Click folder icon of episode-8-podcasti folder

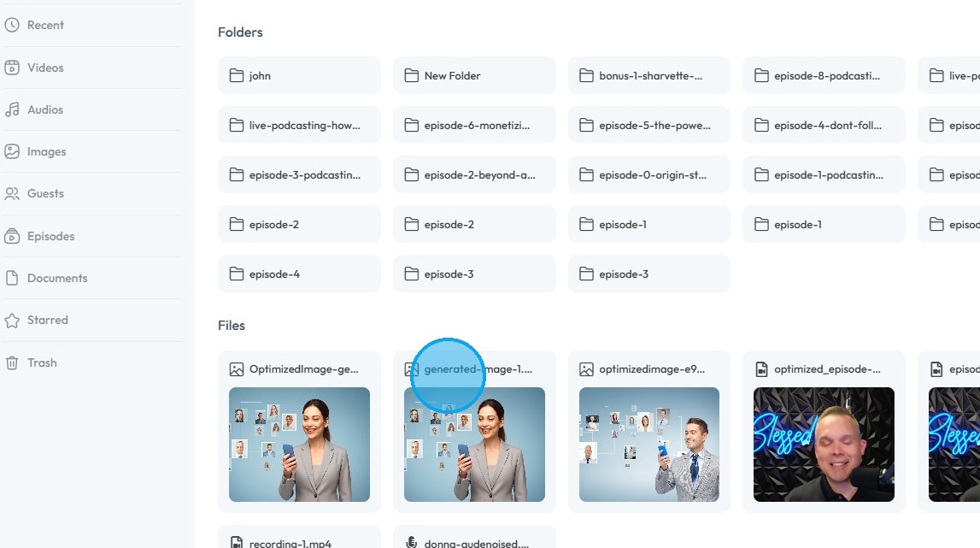[761, 76]
